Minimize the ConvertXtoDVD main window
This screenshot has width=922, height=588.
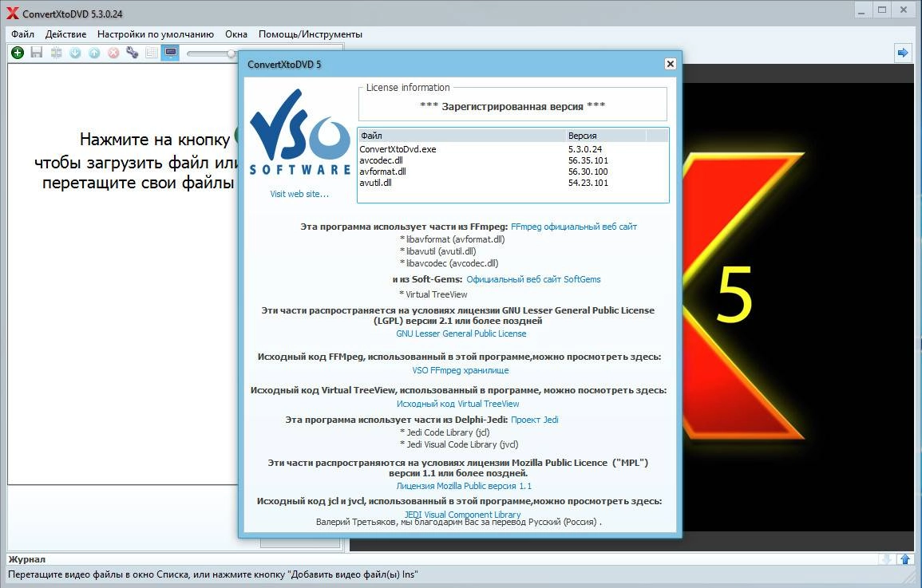pos(861,10)
